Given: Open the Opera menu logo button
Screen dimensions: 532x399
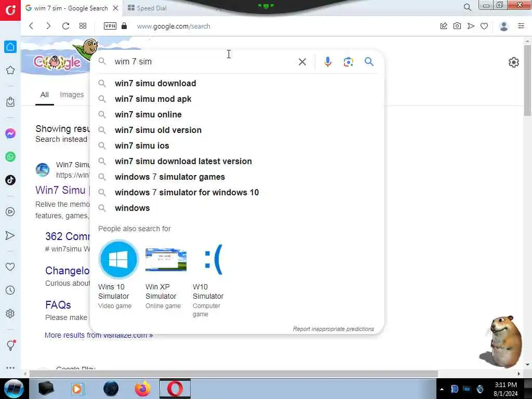Looking at the screenshot, I should [x=10, y=10].
